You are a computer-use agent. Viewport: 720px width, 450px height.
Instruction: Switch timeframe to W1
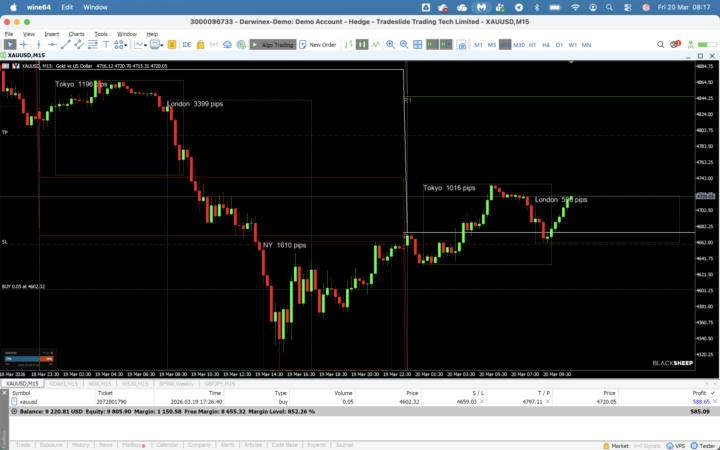point(573,45)
